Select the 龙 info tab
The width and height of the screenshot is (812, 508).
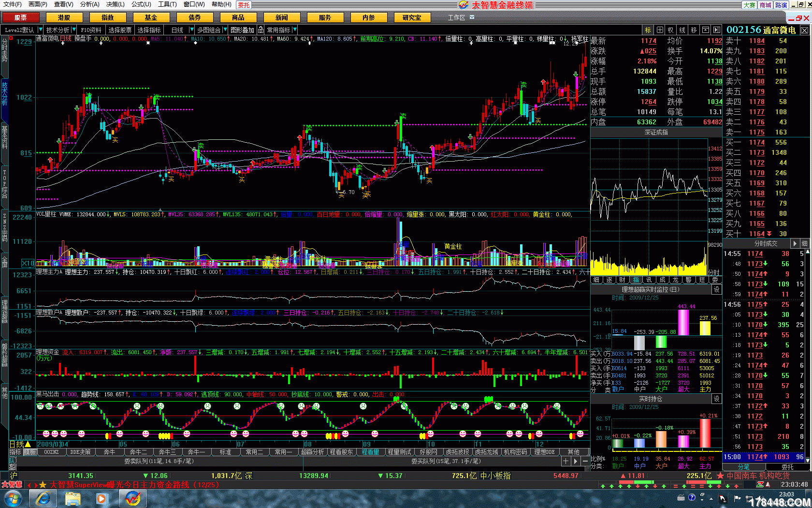676,280
